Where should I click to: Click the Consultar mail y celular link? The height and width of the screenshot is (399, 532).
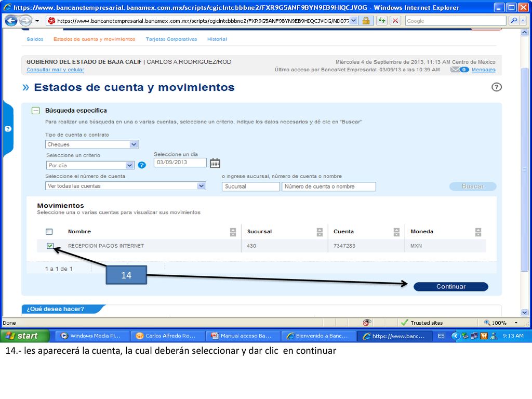coord(55,70)
